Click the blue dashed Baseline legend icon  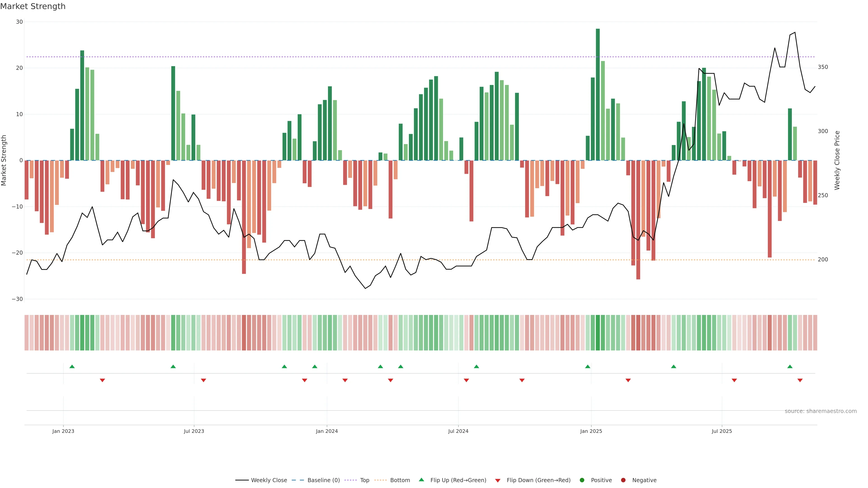point(297,480)
